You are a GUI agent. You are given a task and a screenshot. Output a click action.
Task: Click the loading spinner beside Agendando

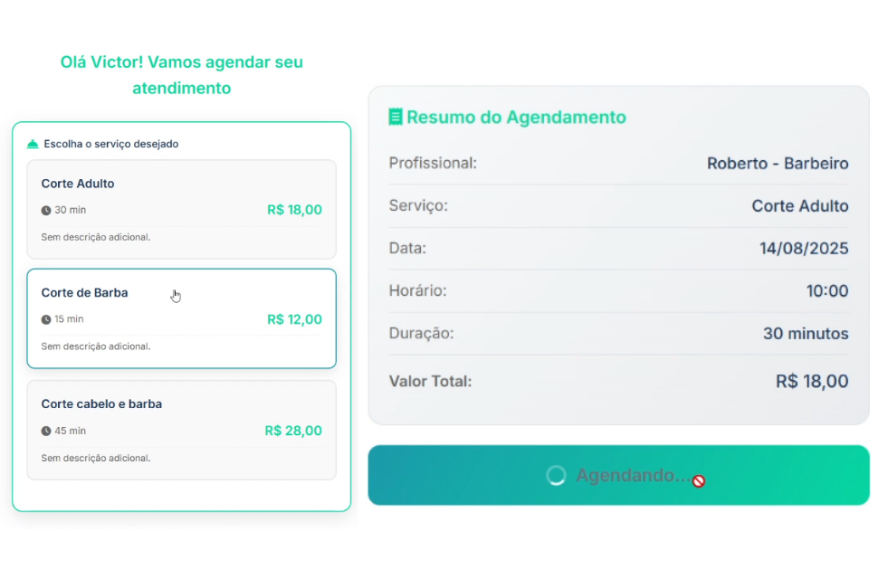(x=557, y=476)
